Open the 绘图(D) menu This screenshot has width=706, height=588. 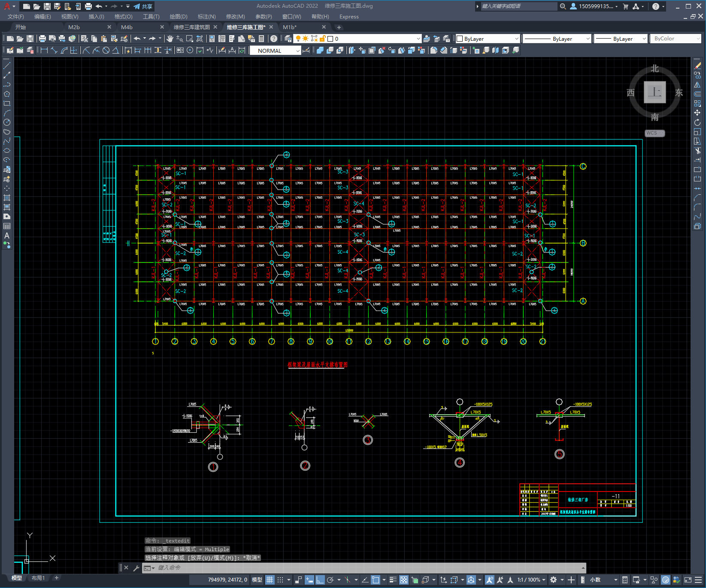tap(179, 17)
